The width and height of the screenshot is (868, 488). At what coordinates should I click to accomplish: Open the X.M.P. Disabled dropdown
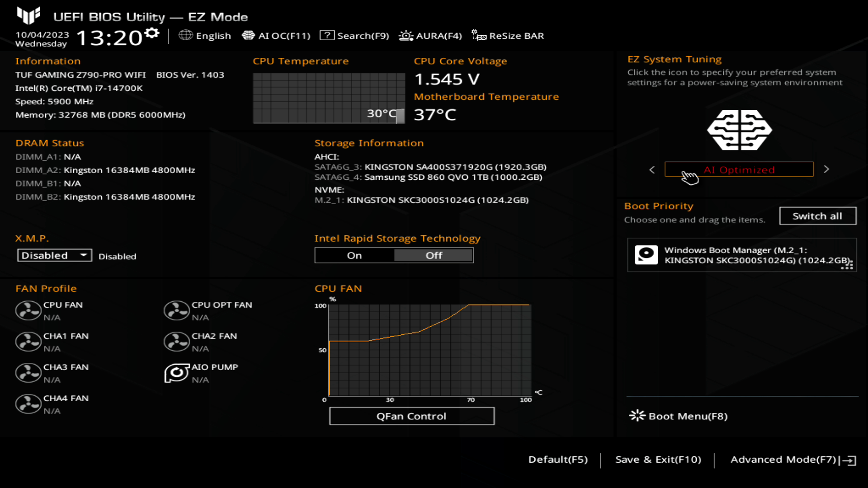click(x=54, y=255)
